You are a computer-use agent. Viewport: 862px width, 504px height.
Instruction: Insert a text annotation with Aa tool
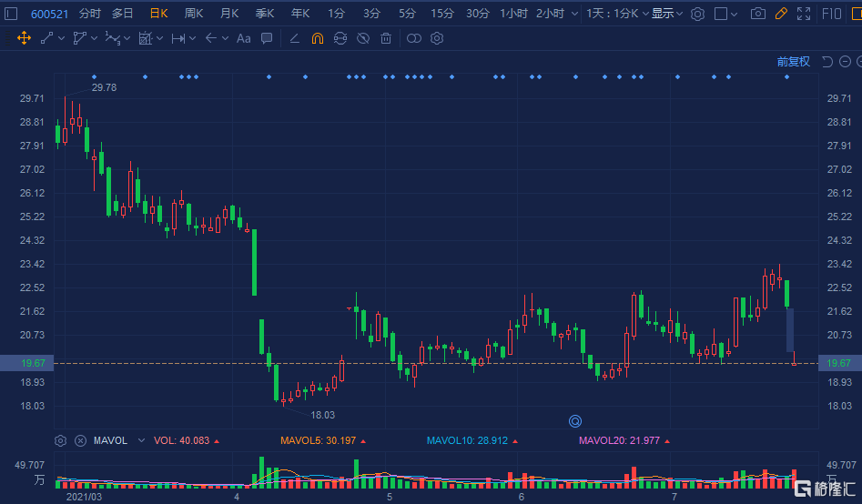tap(243, 38)
